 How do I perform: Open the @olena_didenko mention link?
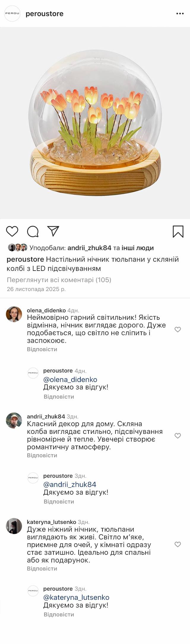tap(70, 379)
